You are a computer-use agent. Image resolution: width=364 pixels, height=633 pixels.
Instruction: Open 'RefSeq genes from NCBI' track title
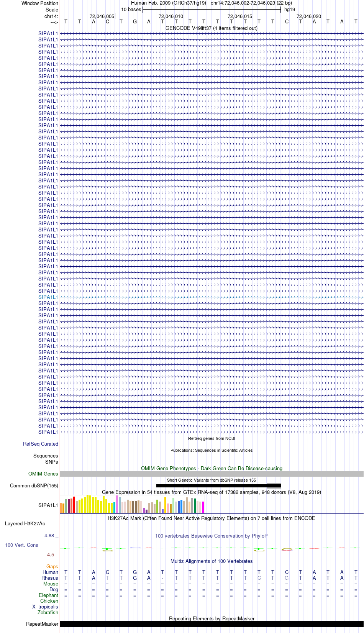[212, 438]
